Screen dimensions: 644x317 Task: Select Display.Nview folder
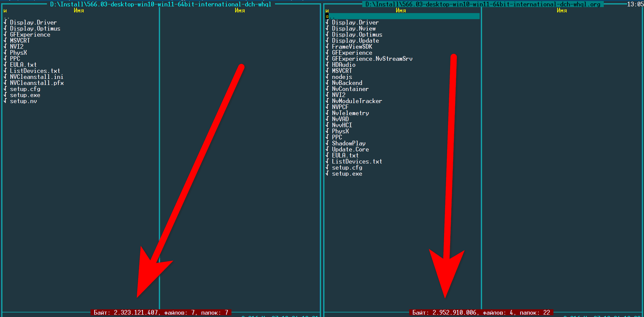(354, 29)
